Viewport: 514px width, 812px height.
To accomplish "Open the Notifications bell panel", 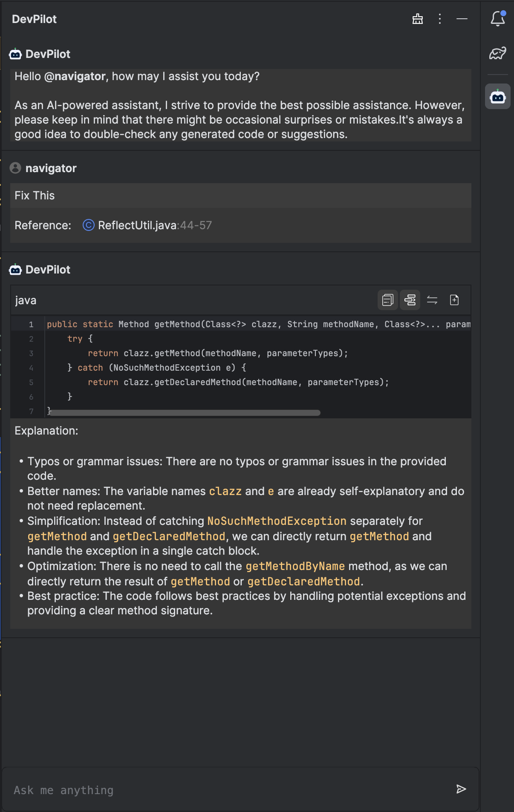I will point(498,19).
